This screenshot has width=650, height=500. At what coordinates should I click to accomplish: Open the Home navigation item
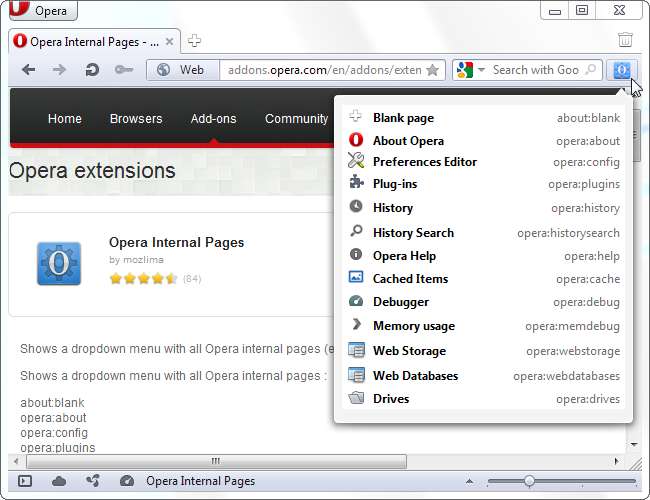tap(65, 119)
